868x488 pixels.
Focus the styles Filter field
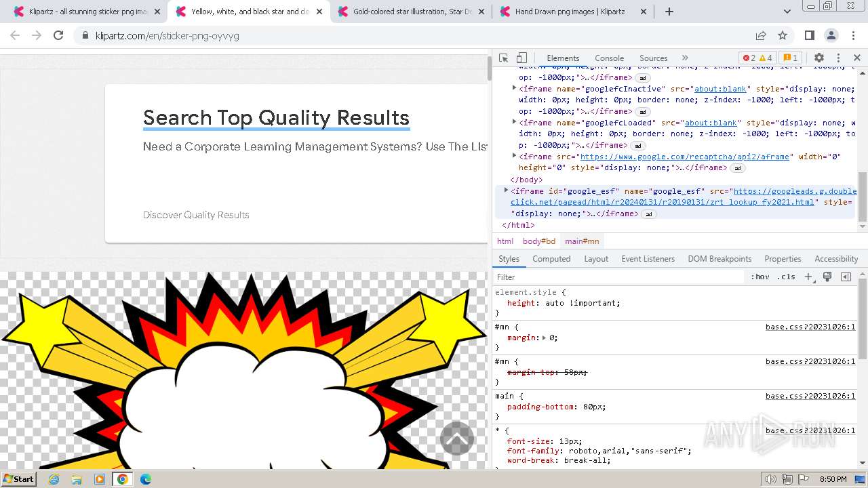618,277
